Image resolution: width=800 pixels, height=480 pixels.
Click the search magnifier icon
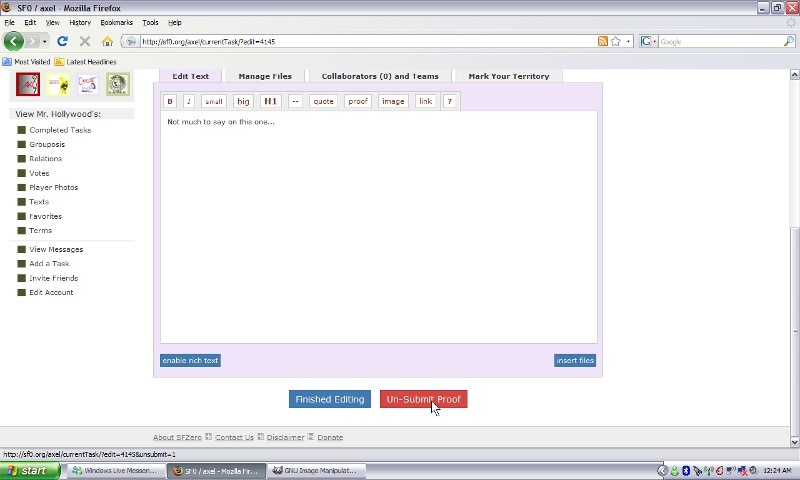point(789,41)
